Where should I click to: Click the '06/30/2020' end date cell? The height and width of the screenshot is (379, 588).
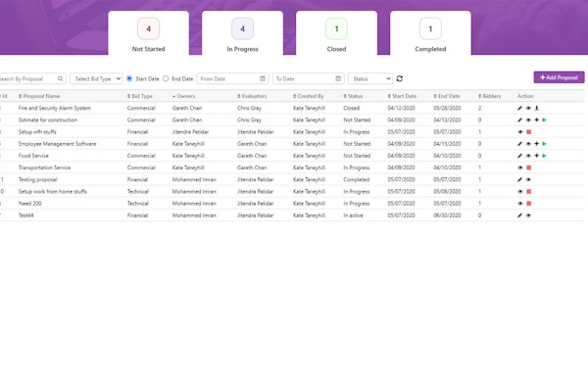pos(447,215)
